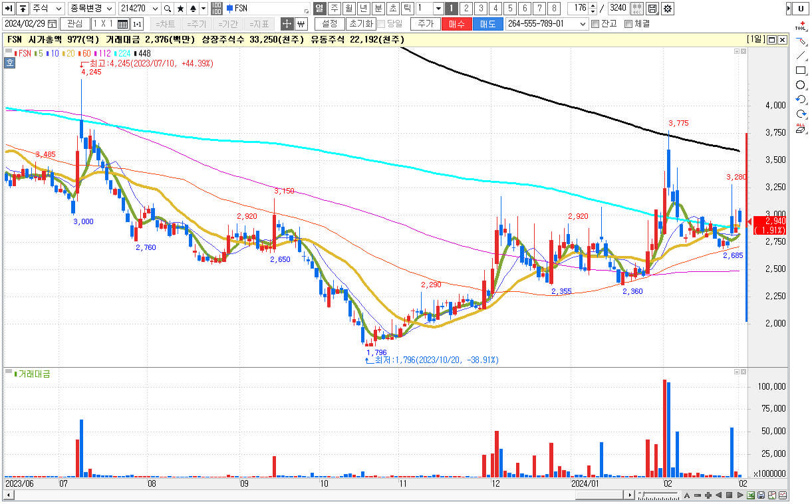The width and height of the screenshot is (812, 504).
Task: Open chart settings via the gear icon
Action: (x=668, y=9)
